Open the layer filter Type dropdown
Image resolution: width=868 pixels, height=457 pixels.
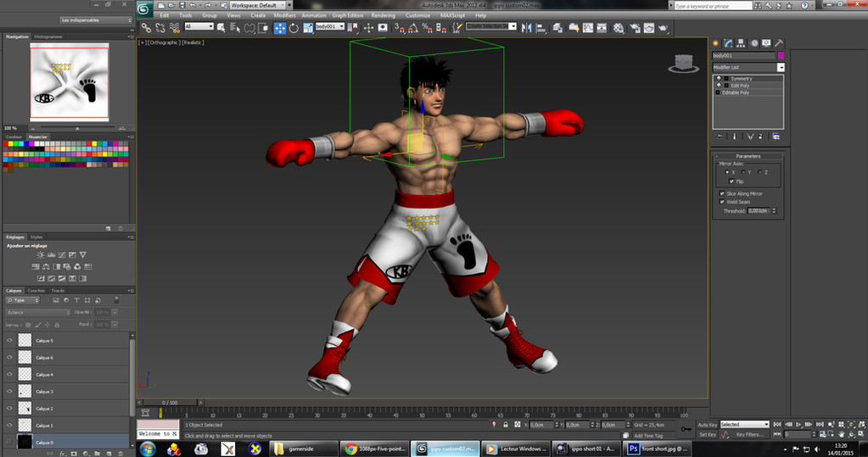click(23, 300)
